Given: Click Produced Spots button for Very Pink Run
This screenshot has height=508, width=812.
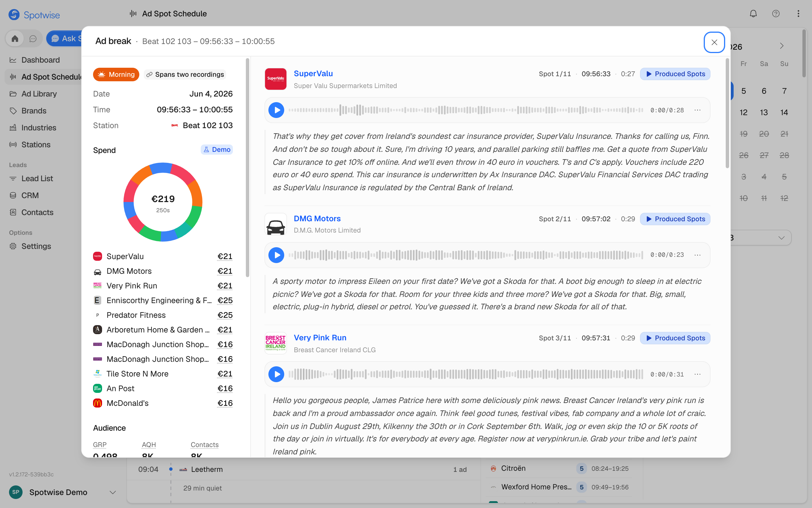Looking at the screenshot, I should pyautogui.click(x=675, y=338).
